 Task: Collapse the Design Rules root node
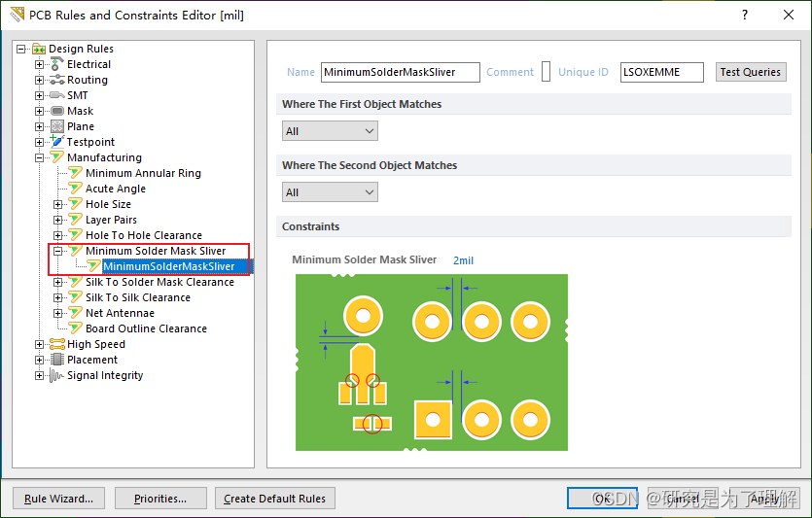tap(20, 49)
